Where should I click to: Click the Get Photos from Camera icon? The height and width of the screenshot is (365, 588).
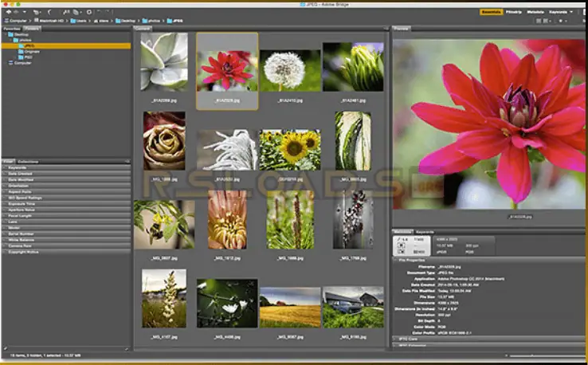pos(66,12)
